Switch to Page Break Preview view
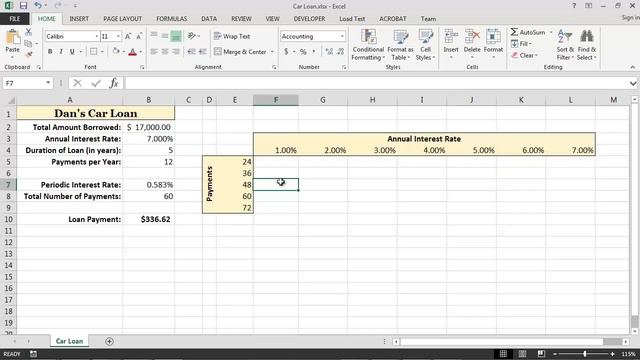640x360 pixels. point(541,353)
